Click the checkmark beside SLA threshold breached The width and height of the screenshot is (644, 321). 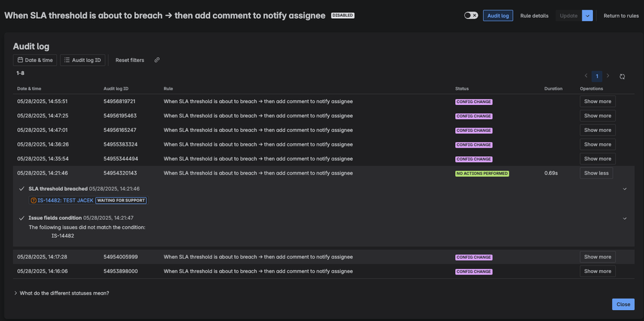pyautogui.click(x=22, y=189)
